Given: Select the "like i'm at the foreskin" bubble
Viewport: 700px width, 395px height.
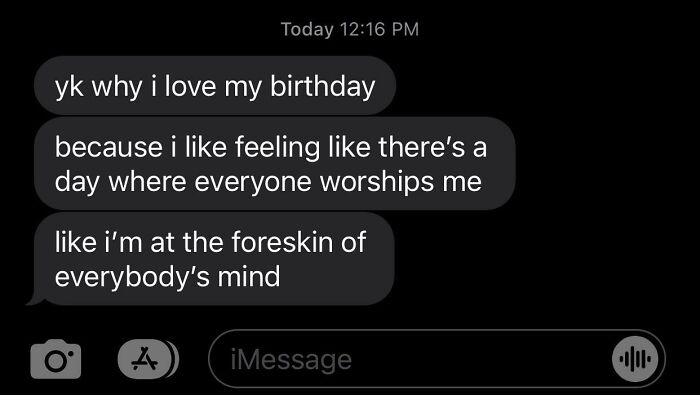Looking at the screenshot, I should coord(214,258).
